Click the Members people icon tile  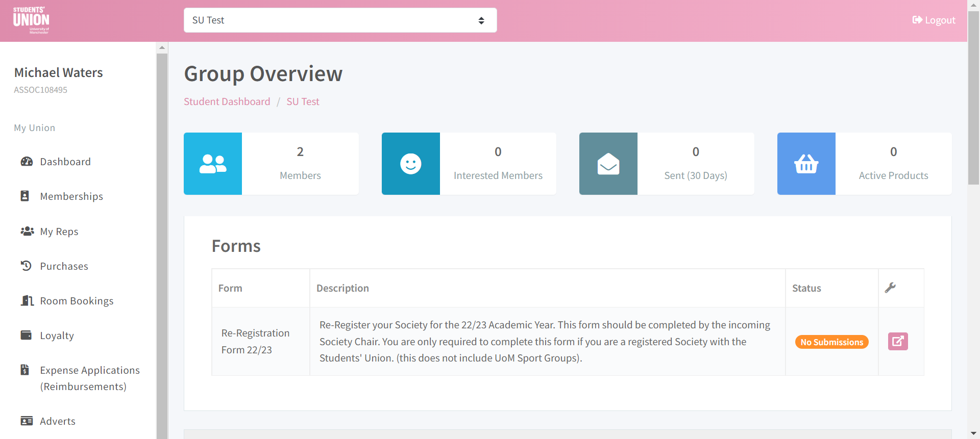pos(213,164)
